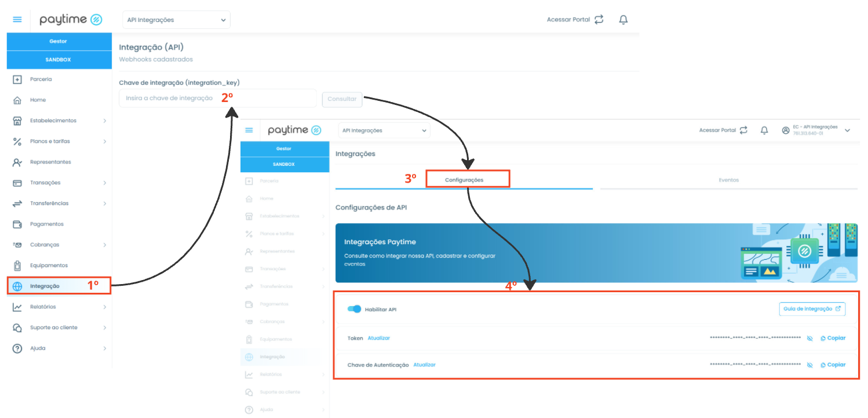Open Estabelecimentos in the Integração (API) window sidebar
Image resolution: width=868 pixels, height=418 pixels.
[x=59, y=121]
